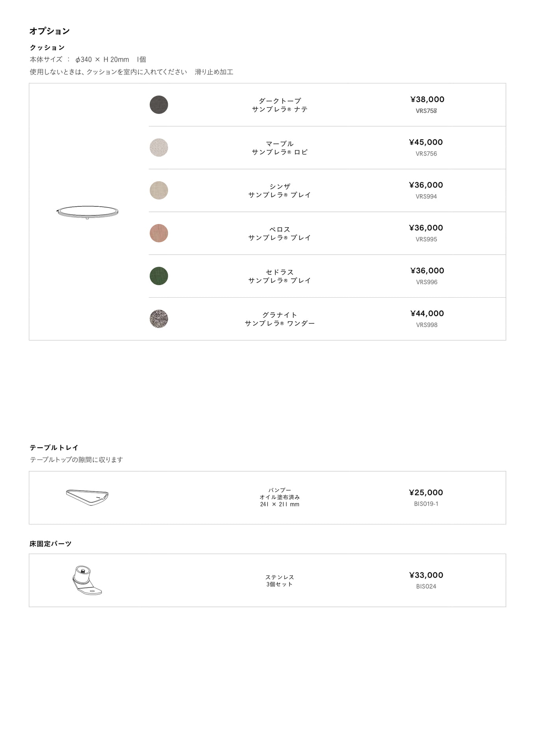Image resolution: width=535 pixels, height=756 pixels.
Task: Click product code BIS019-1
Action: point(426,504)
